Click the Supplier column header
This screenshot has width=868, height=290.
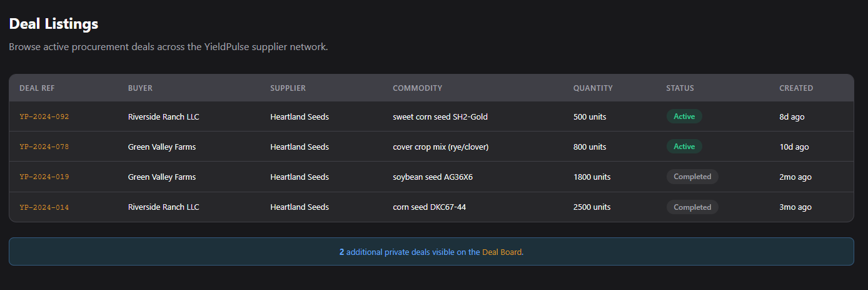pos(288,88)
